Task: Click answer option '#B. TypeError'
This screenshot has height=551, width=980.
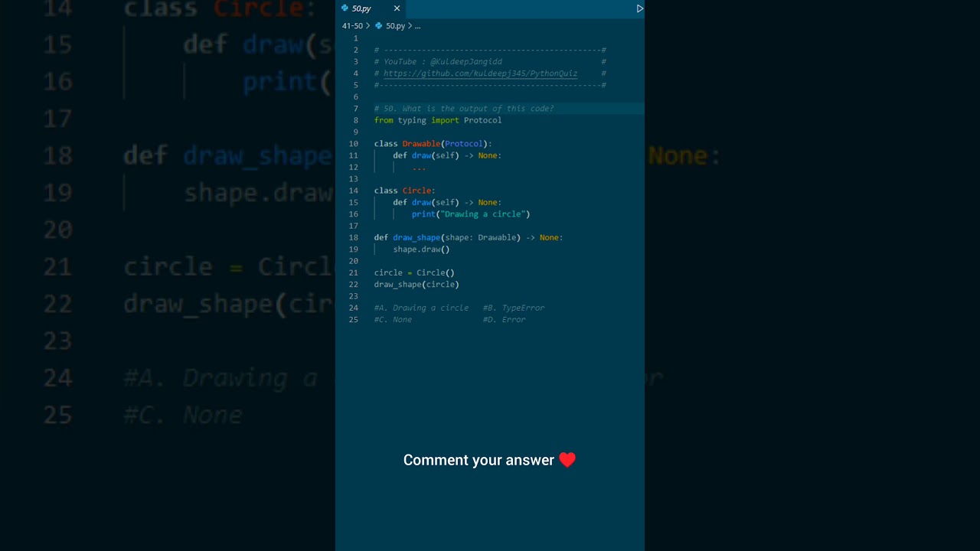Action: tap(514, 308)
